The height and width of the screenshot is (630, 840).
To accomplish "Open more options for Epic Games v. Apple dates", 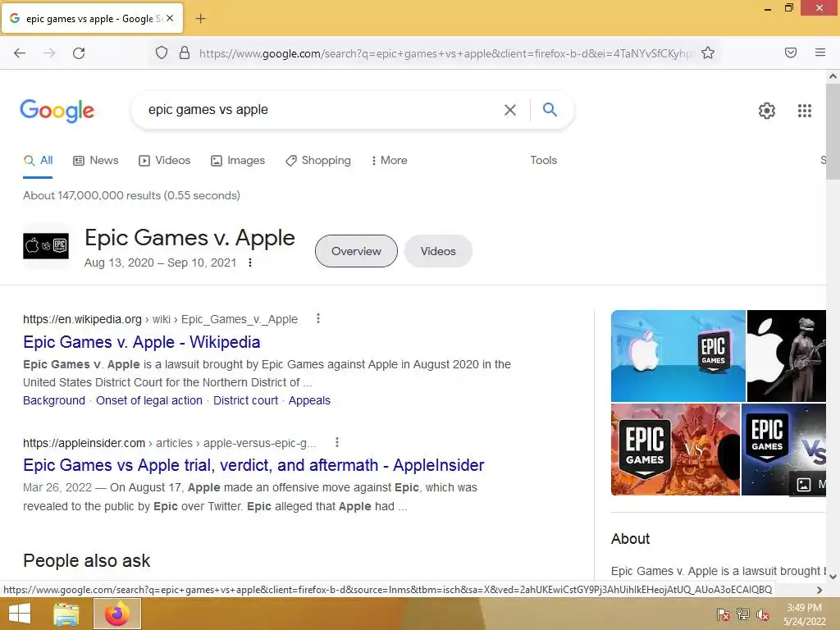I will (249, 262).
